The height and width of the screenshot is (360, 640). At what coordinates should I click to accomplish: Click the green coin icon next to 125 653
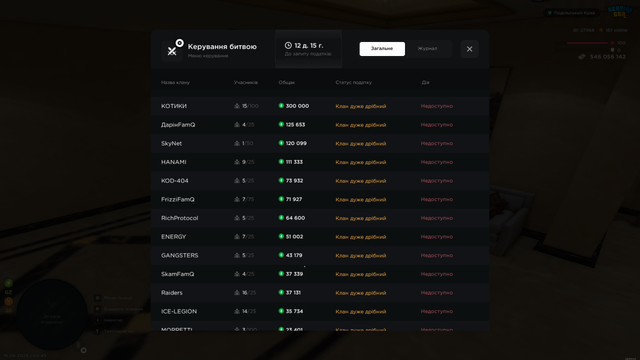(x=281, y=124)
